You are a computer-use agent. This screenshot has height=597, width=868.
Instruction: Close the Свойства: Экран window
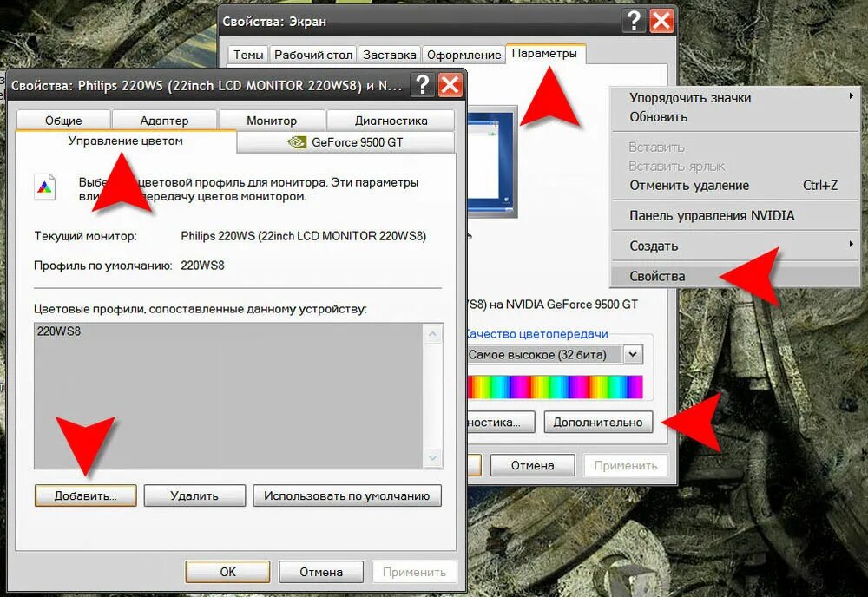(x=661, y=21)
